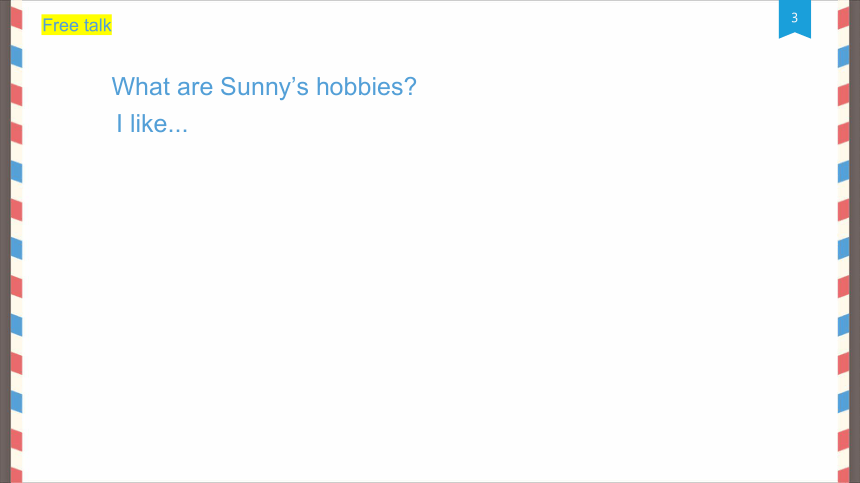Image resolution: width=860 pixels, height=483 pixels.
Task: Click the dark gray right edge strip
Action: pos(855,241)
